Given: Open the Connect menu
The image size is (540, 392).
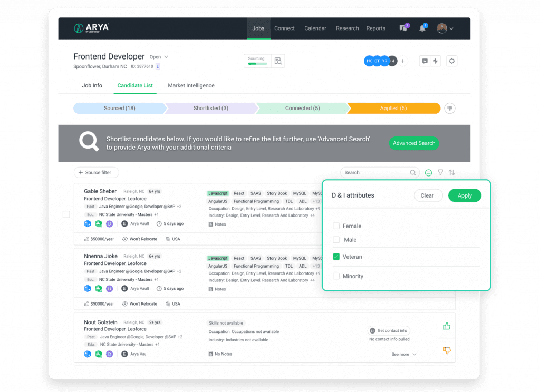Looking at the screenshot, I should tap(284, 28).
